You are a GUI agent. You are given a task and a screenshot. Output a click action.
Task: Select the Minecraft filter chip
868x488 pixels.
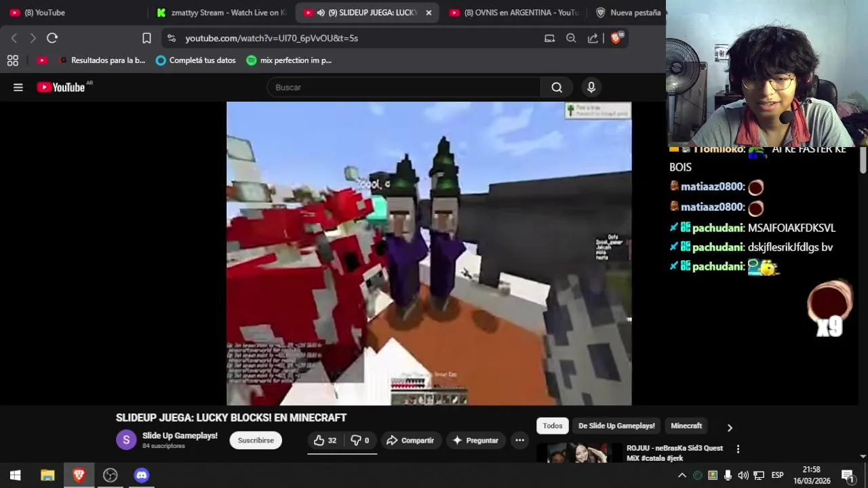click(686, 426)
